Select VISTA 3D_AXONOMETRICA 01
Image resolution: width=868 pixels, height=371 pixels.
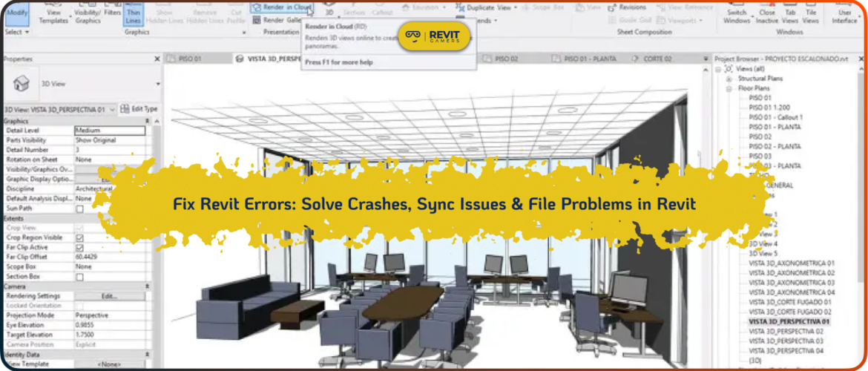click(x=792, y=263)
